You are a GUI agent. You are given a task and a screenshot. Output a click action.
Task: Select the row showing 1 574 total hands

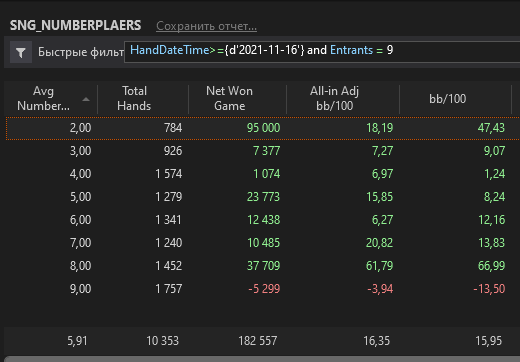263,174
